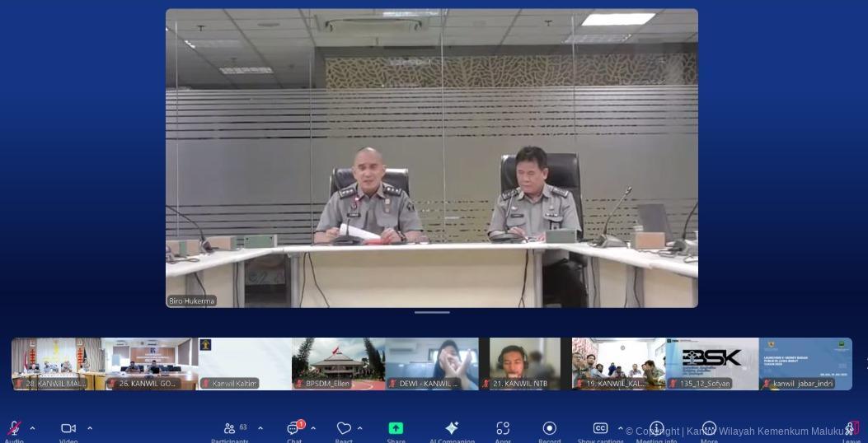Leave the meeting
Screen dimensions: 868x443
pyautogui.click(x=852, y=429)
